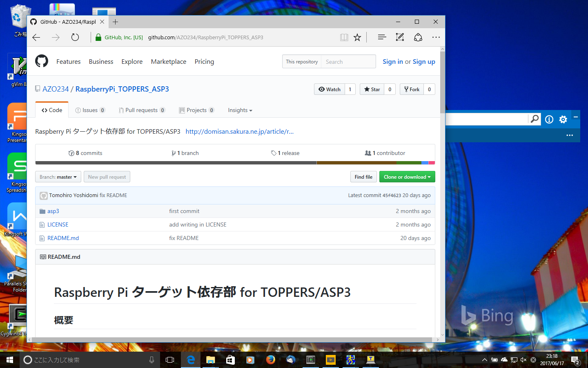Open the 'add writing in LICENSE' commit
Viewport: 588px width, 368px height.
(198, 225)
